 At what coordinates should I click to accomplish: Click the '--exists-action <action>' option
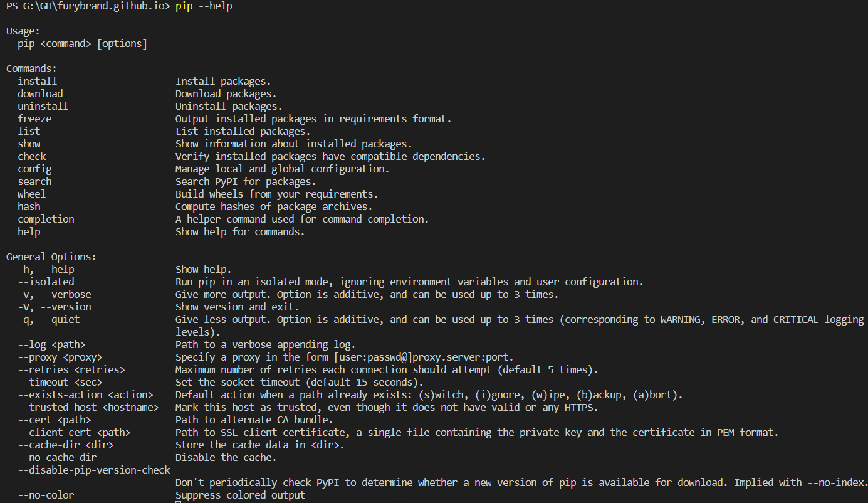point(85,394)
